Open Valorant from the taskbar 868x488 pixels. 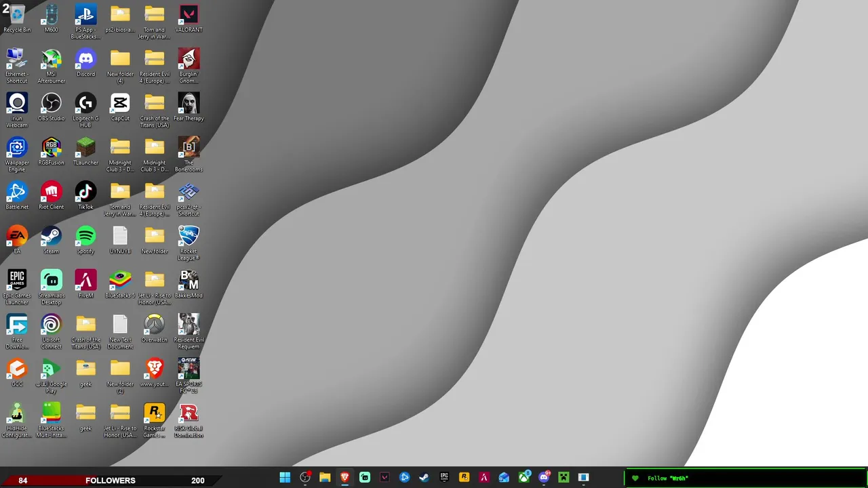point(384,478)
